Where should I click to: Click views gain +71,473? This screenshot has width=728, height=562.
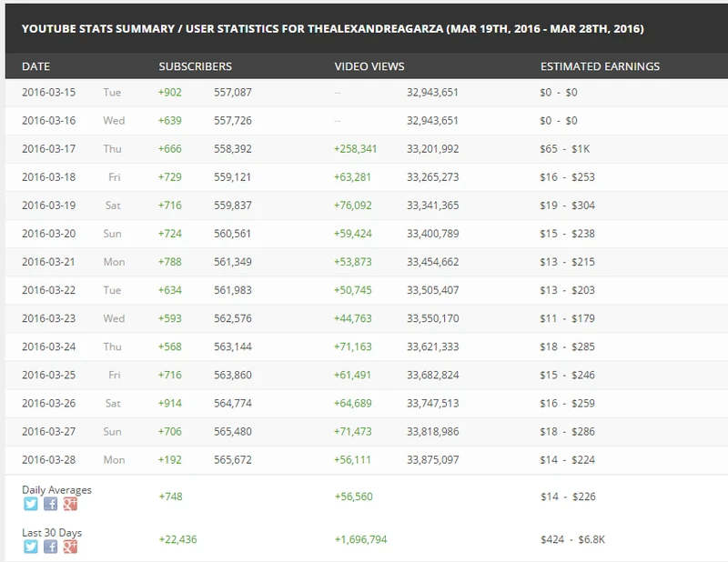click(353, 432)
